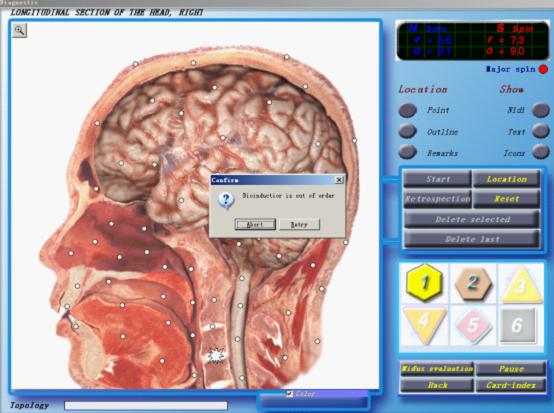The width and height of the screenshot is (554, 413).
Task: Toggle the Point location option
Action: [408, 110]
